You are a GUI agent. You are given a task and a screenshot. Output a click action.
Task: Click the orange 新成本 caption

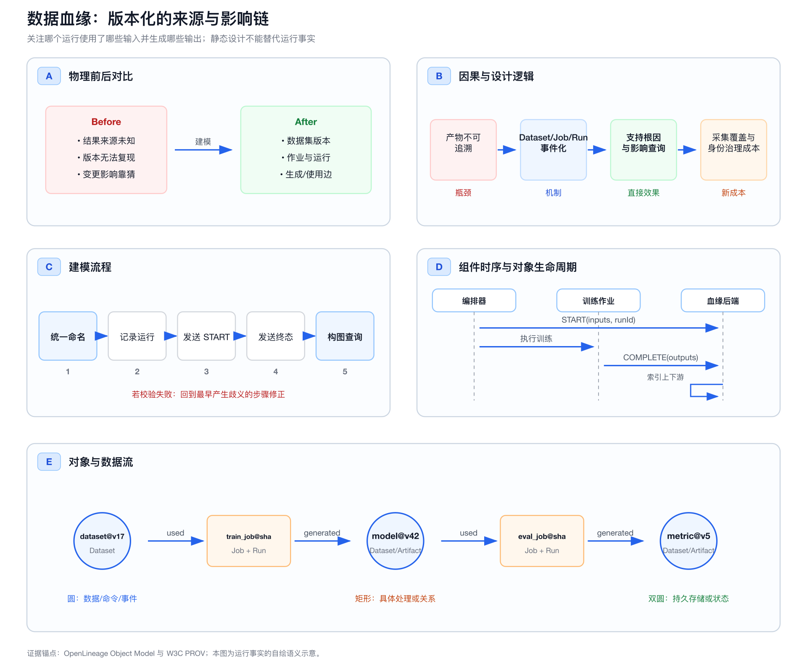(x=734, y=193)
